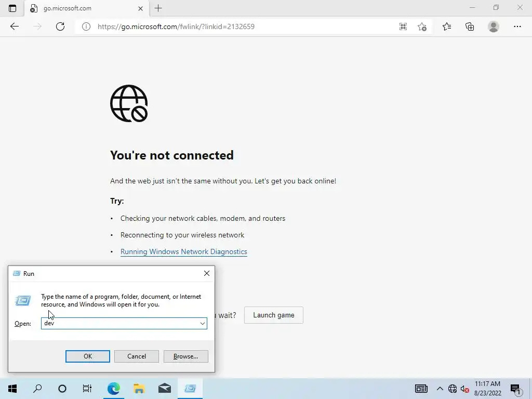
Task: Show hidden system tray icons
Action: tap(440, 389)
